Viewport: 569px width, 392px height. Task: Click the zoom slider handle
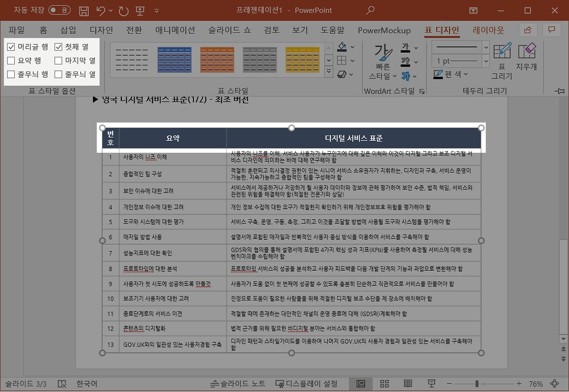[477, 384]
